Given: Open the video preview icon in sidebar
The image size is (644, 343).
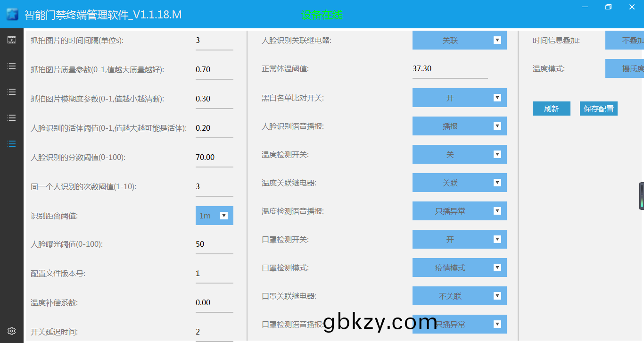Looking at the screenshot, I should pos(12,40).
